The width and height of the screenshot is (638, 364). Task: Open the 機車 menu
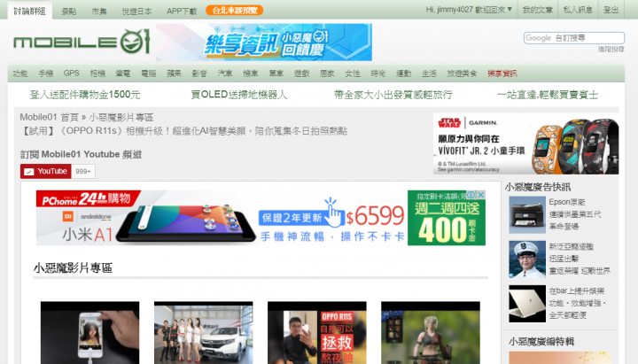251,74
